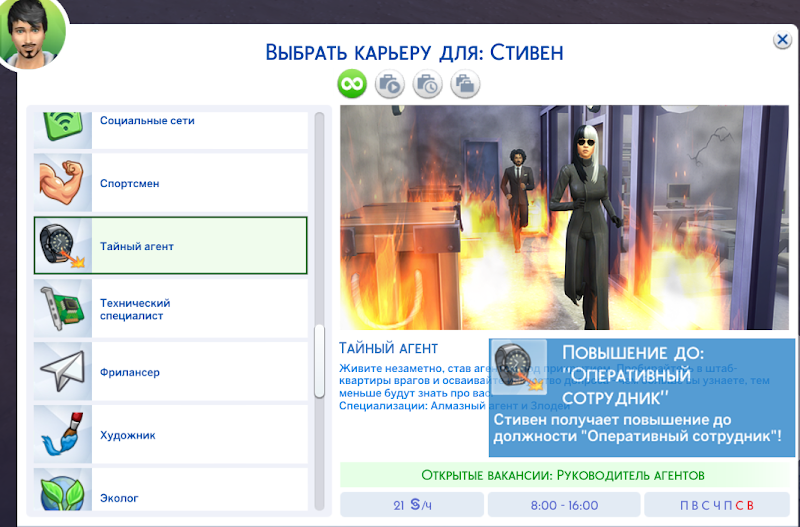Screen dimensions: 800x527
Task: Click the 8:00 - 16:00 work hours box
Action: 564,505
